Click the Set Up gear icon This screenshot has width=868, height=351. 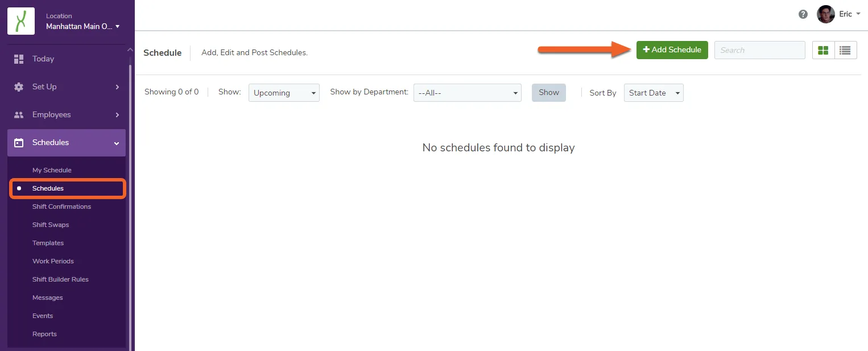[19, 86]
